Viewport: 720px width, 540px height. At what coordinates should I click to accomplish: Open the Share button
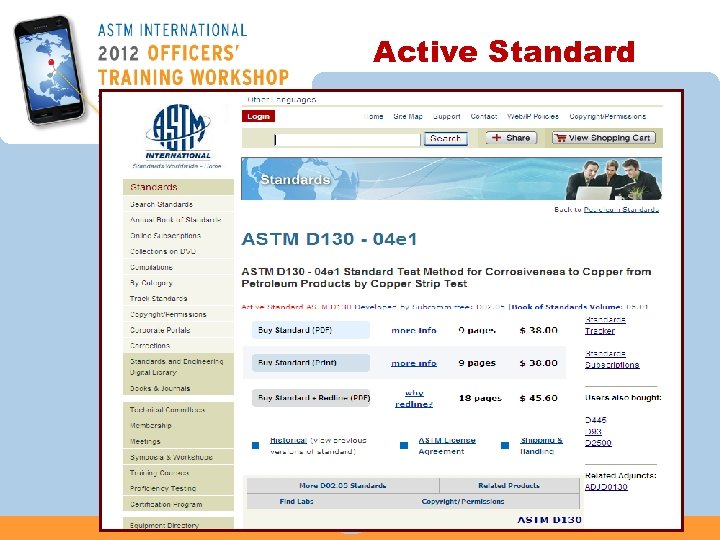click(511, 138)
